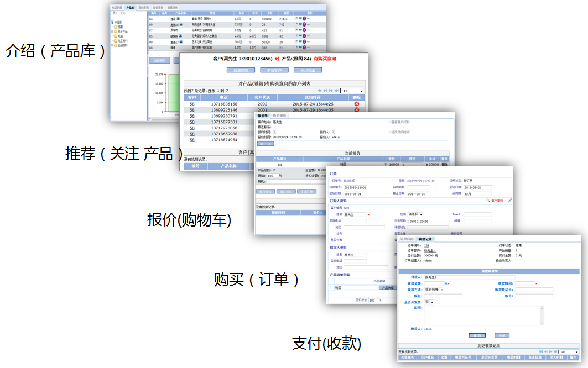Select 报价单 tab in quote window
Image resolution: width=588 pixels, height=368 pixels.
pyautogui.click(x=263, y=115)
